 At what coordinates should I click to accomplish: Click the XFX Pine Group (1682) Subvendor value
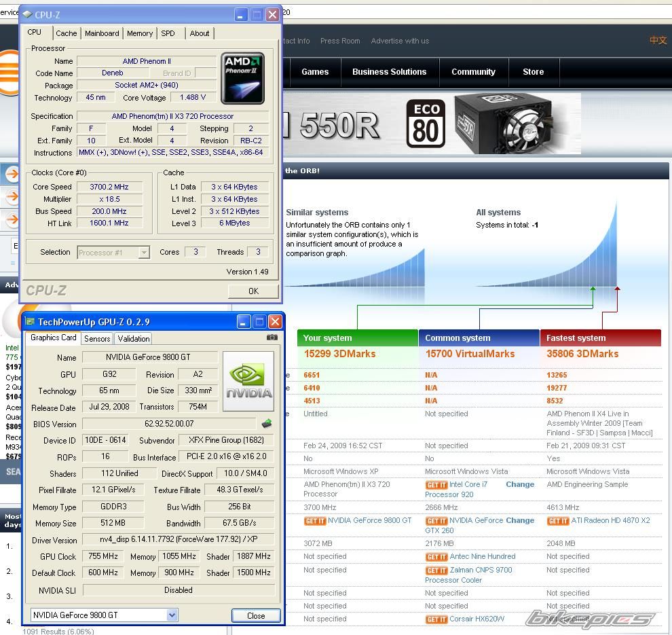226,440
